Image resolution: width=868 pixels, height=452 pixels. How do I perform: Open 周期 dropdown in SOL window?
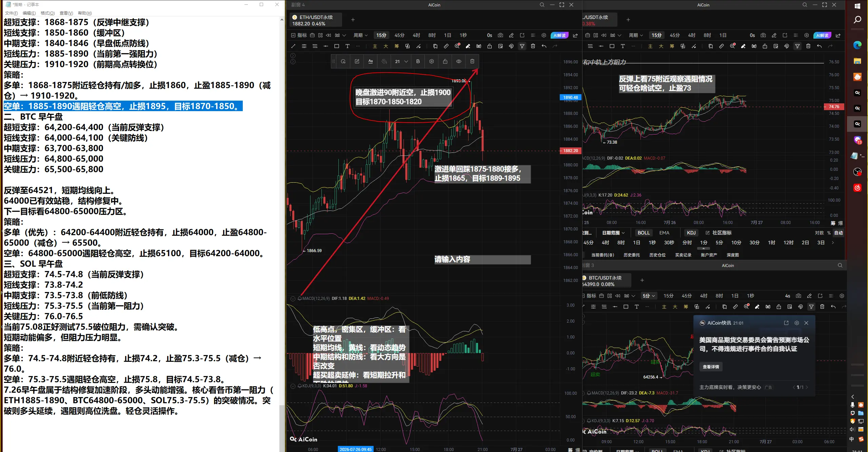pos(636,35)
